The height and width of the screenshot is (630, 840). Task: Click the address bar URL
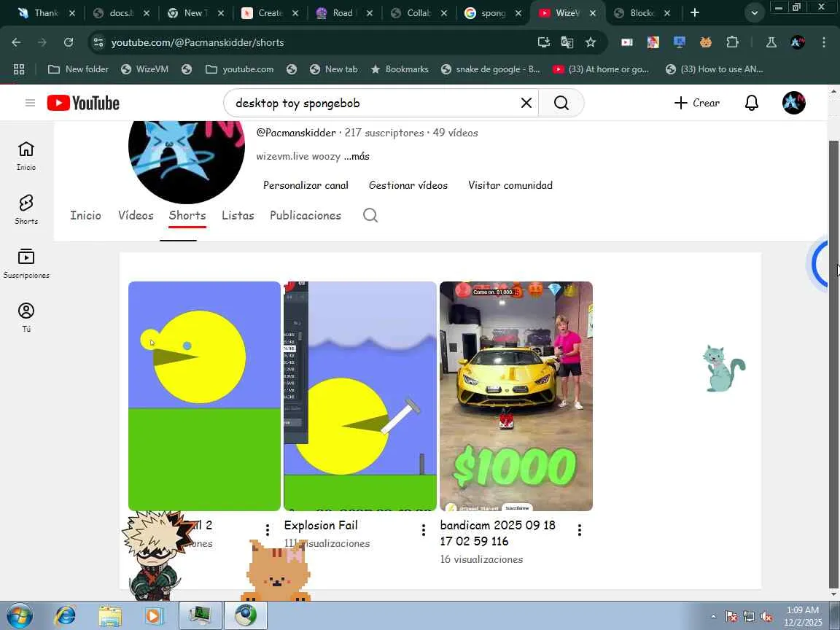tap(197, 42)
